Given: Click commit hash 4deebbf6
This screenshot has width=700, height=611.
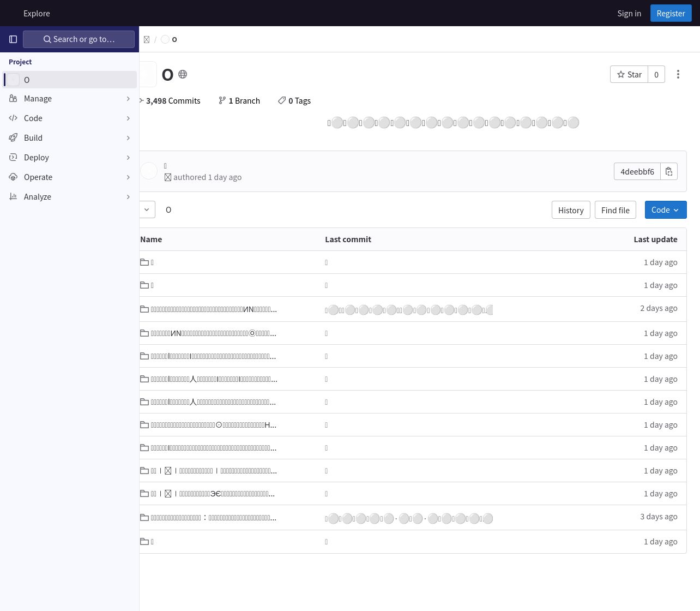Looking at the screenshot, I should (637, 171).
